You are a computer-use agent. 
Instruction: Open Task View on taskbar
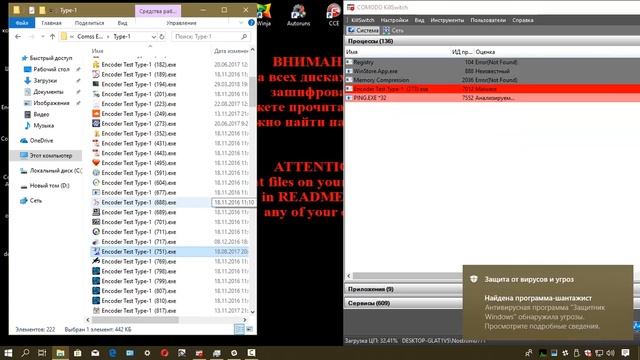pos(42,353)
